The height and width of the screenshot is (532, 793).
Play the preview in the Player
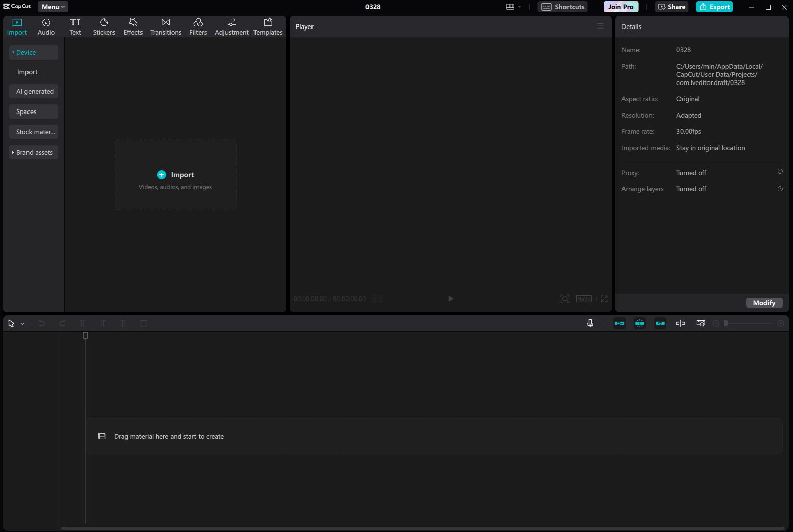451,299
